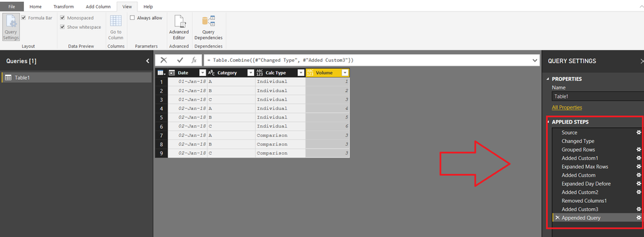Select row number 1 header
644x237 pixels.
161,82
